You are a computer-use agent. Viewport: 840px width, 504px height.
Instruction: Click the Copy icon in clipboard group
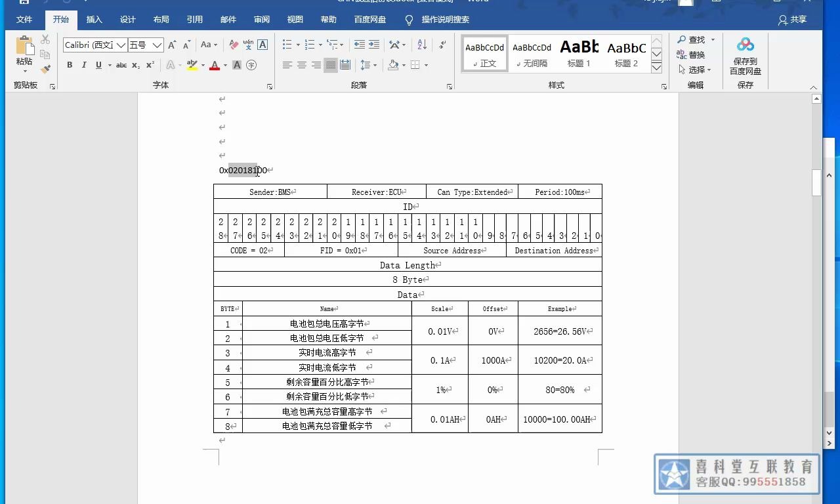pos(45,54)
